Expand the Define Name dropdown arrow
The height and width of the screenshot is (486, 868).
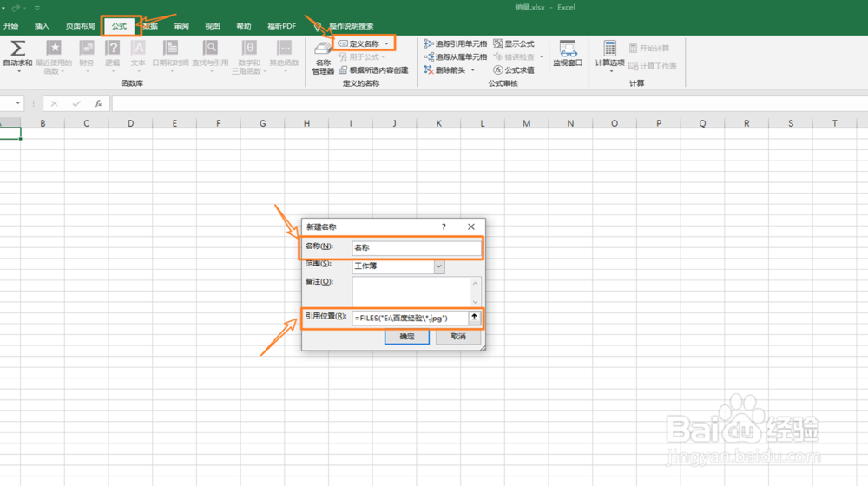pyautogui.click(x=387, y=43)
